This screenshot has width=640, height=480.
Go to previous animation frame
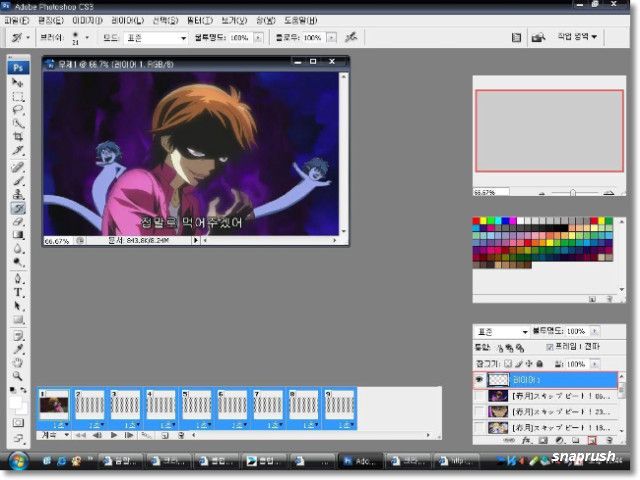coord(97,436)
